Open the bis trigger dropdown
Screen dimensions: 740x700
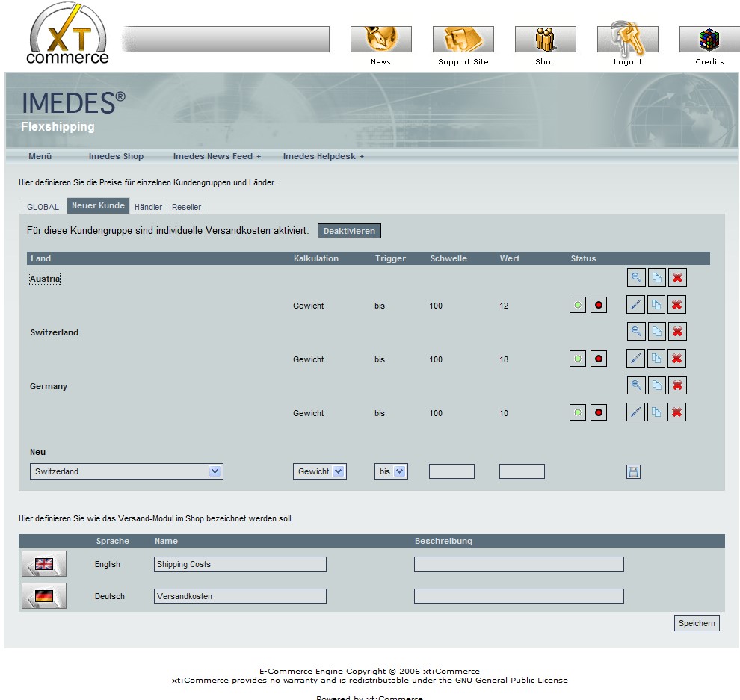(391, 471)
